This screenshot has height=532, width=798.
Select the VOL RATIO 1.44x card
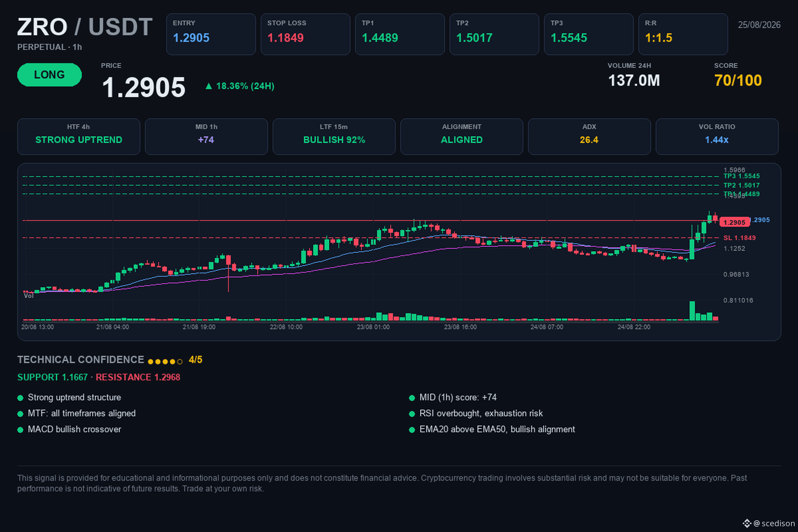pyautogui.click(x=717, y=136)
